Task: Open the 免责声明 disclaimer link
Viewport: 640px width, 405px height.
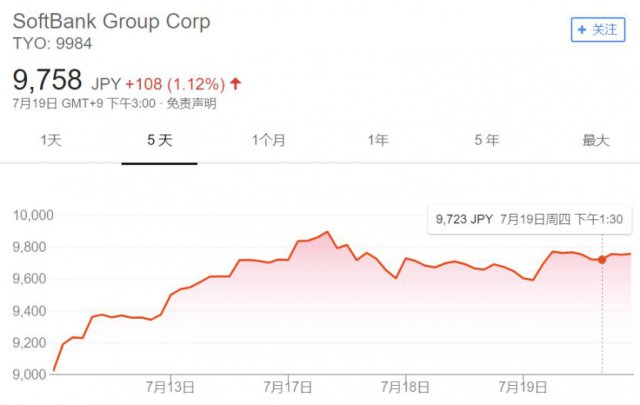Action: point(193,103)
